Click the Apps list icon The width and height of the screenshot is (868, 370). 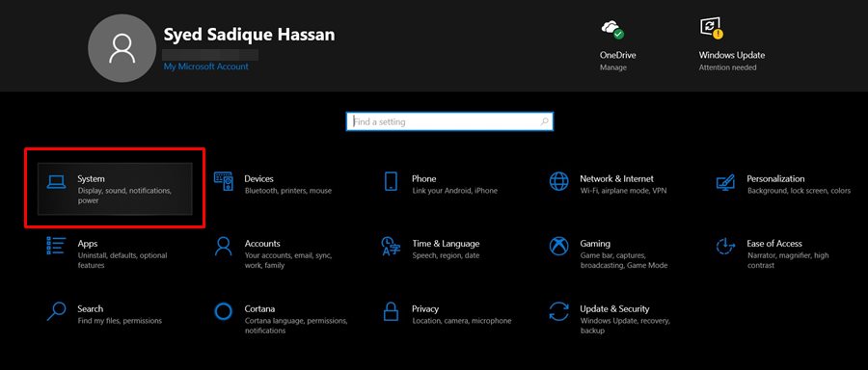[x=57, y=246]
